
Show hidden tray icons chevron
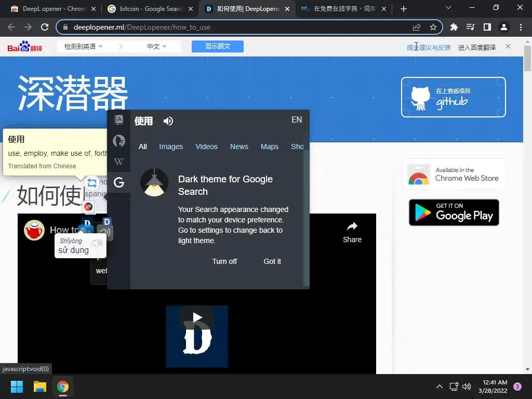[440, 387]
